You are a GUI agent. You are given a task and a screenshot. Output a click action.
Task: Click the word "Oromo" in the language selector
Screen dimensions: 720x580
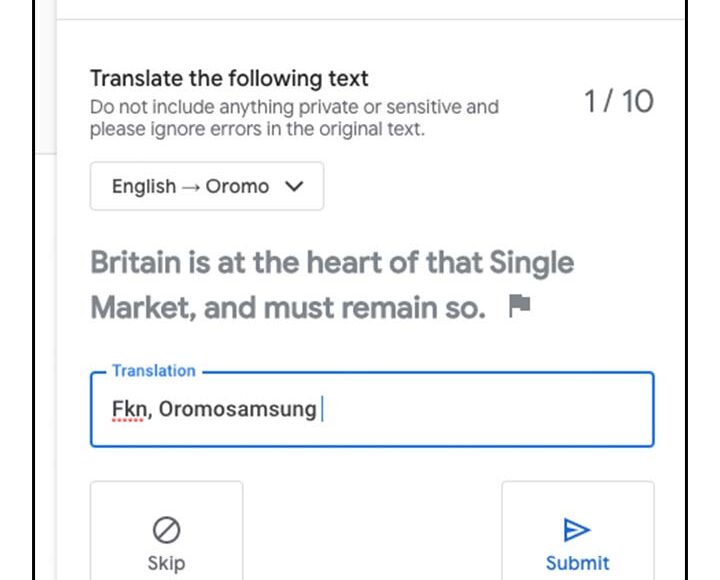point(237,186)
